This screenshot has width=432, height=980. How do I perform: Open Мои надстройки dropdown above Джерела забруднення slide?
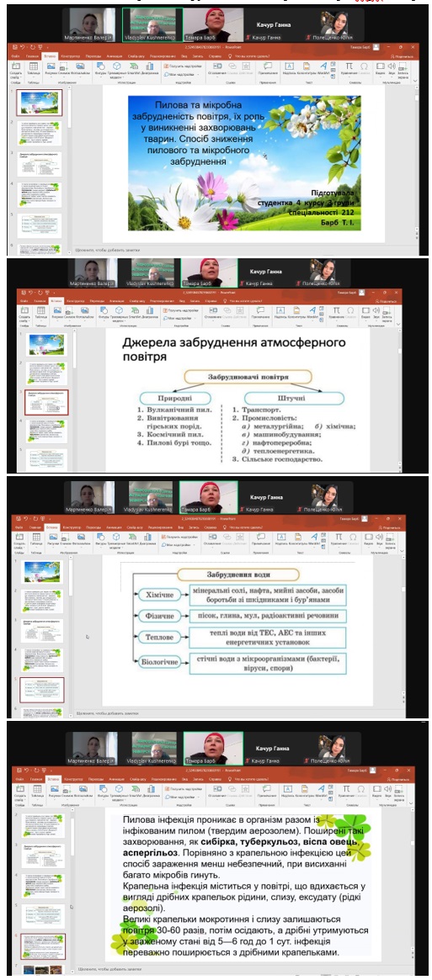[x=179, y=317]
